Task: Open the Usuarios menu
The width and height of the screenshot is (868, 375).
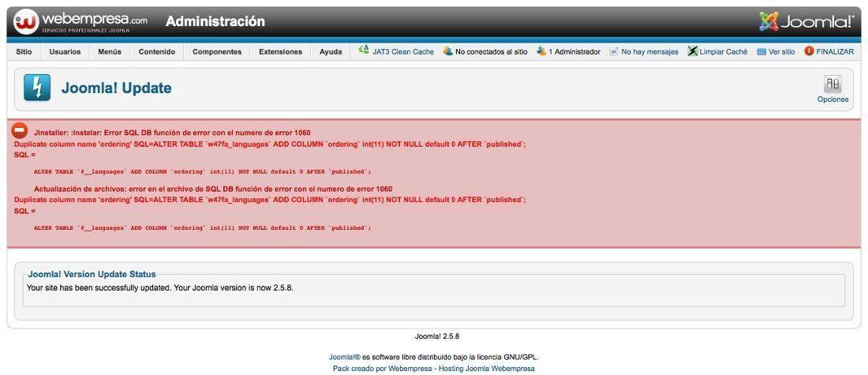Action: pyautogui.click(x=65, y=51)
